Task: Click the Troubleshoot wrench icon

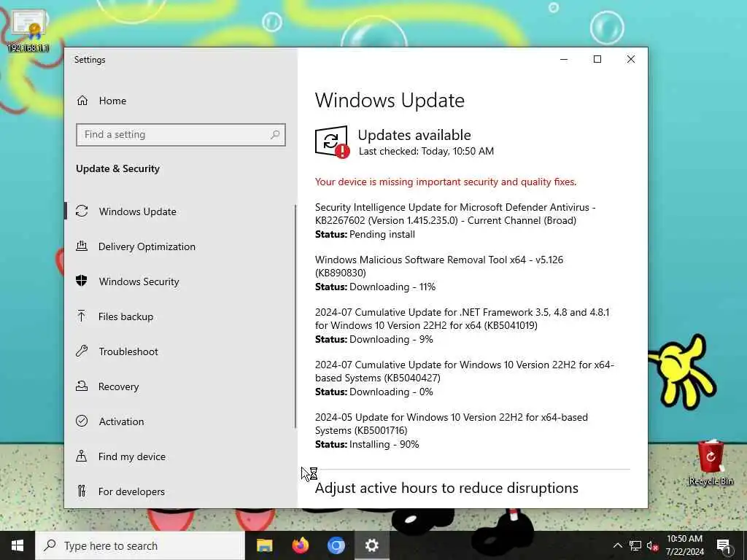Action: 82,351
